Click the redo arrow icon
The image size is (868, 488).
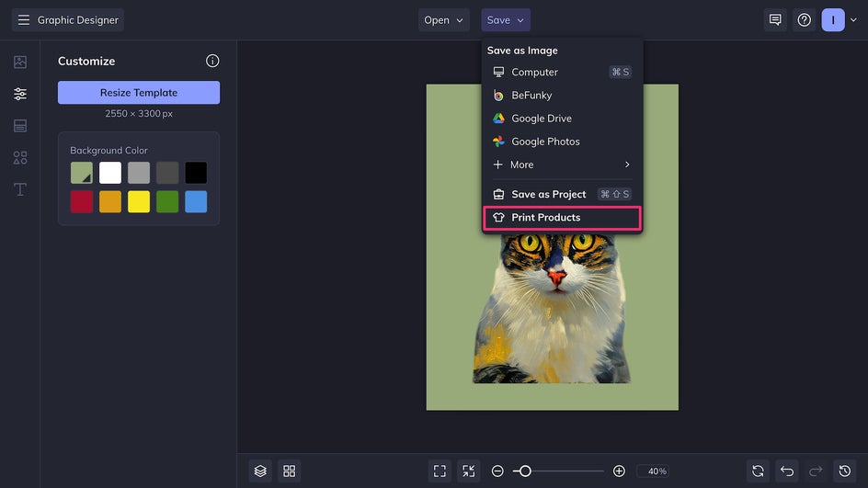816,471
